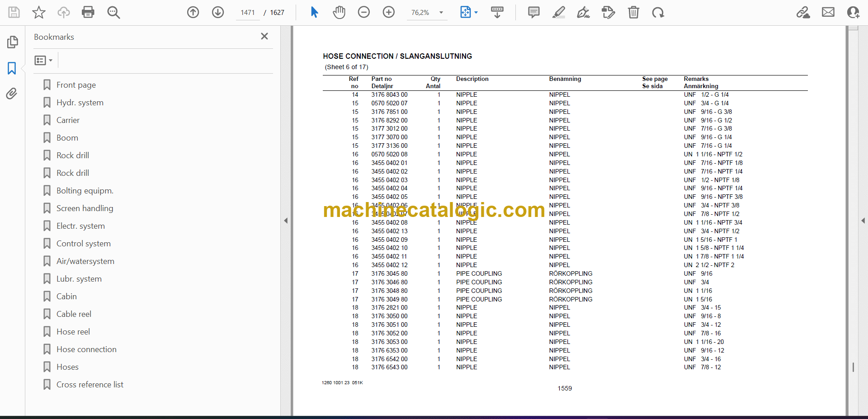Image resolution: width=868 pixels, height=419 pixels.
Task: Click the Bookmarks panel title
Action: pyautogui.click(x=54, y=37)
